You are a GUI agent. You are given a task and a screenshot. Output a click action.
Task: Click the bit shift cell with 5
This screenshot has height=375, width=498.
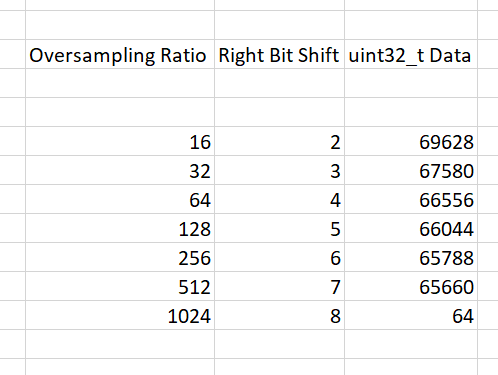[279, 228]
